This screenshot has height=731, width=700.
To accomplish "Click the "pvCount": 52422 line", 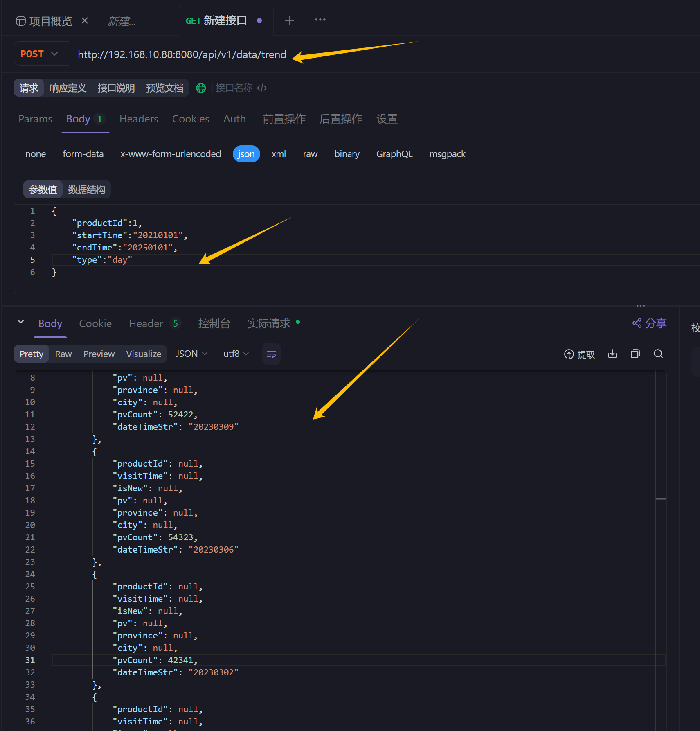I will point(155,415).
